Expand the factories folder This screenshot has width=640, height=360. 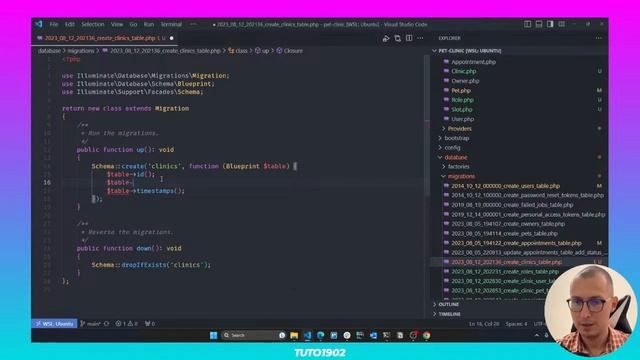[x=458, y=167]
